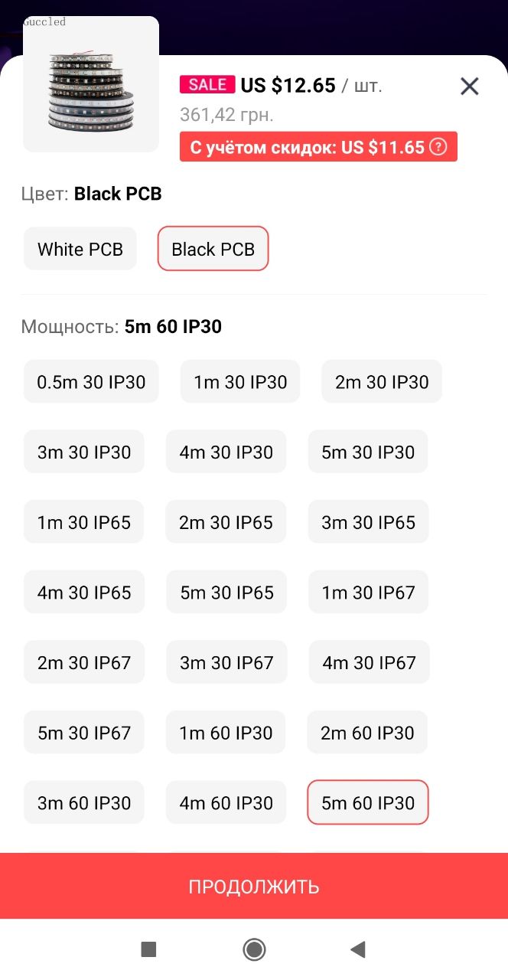The width and height of the screenshot is (508, 980).
Task: Select Black PCB color option
Action: click(x=213, y=249)
